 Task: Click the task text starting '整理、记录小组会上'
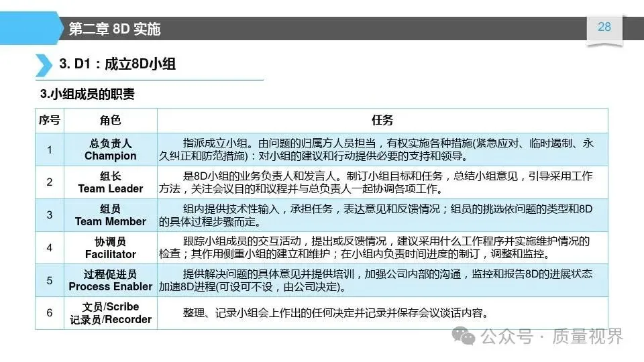[x=336, y=313]
